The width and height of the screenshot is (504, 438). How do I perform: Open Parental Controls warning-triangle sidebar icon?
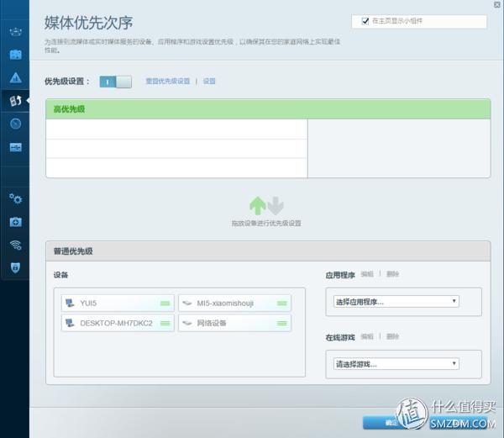15,77
